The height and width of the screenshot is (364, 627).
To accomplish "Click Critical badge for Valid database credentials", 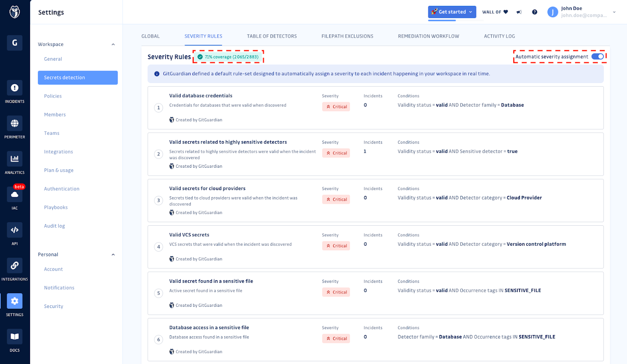I will [x=336, y=107].
